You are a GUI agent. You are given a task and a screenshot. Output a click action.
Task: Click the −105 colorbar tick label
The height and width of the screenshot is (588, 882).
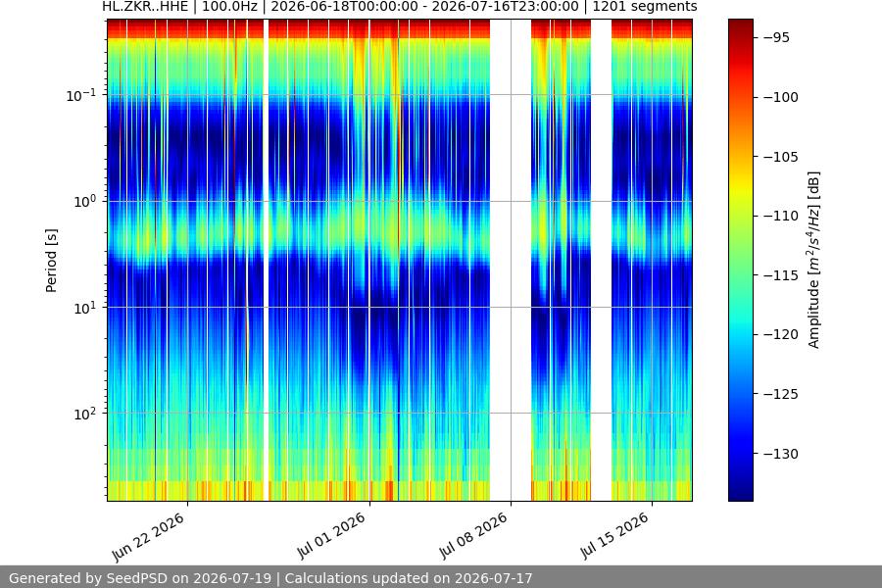pyautogui.click(x=780, y=157)
